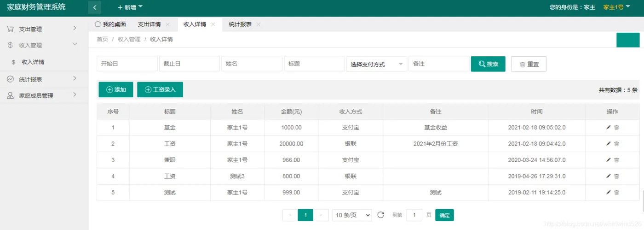The height and width of the screenshot is (230, 644).
Task: Expand the 统计报表 sidebar chevron
Action: [75, 79]
